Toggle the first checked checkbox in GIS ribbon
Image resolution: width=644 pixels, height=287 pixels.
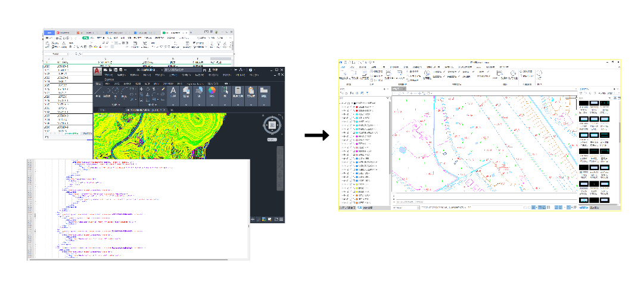[444, 72]
